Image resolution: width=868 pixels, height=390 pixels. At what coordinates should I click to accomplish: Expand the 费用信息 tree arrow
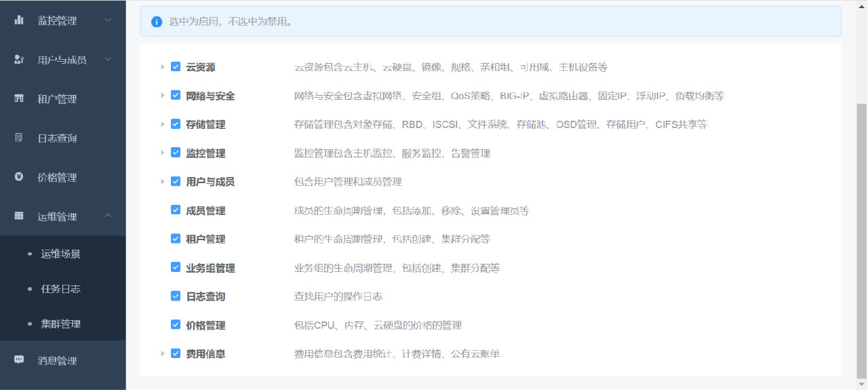coord(163,353)
